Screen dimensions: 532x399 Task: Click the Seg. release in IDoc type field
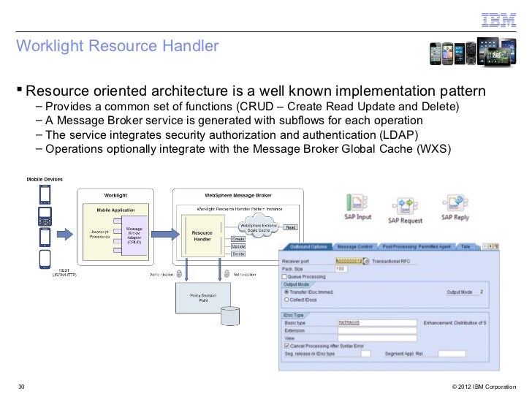pos(365,354)
